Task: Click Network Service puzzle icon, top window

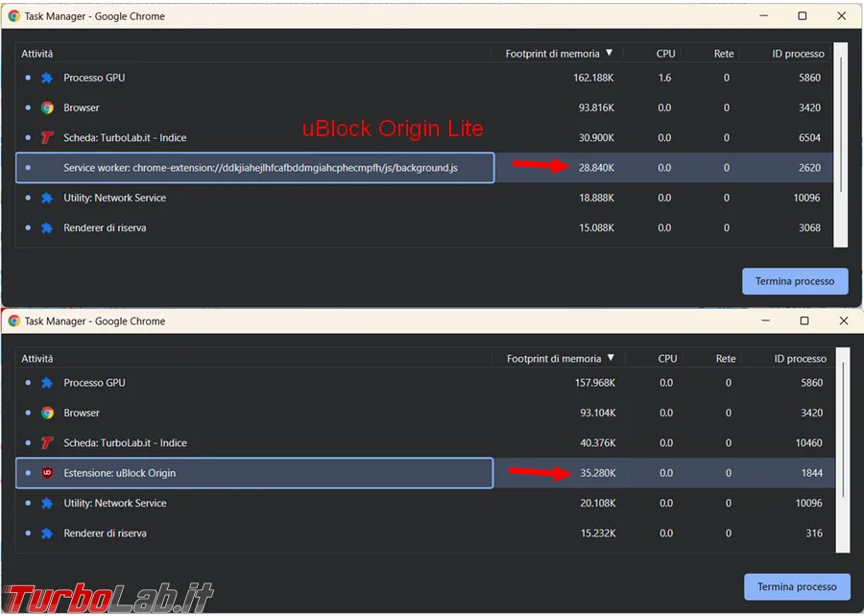Action: [47, 198]
